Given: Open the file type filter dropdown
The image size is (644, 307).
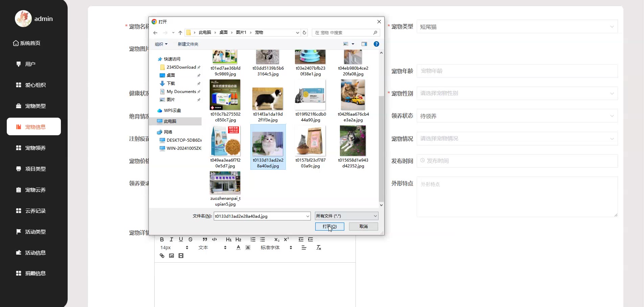Looking at the screenshot, I should [x=346, y=216].
